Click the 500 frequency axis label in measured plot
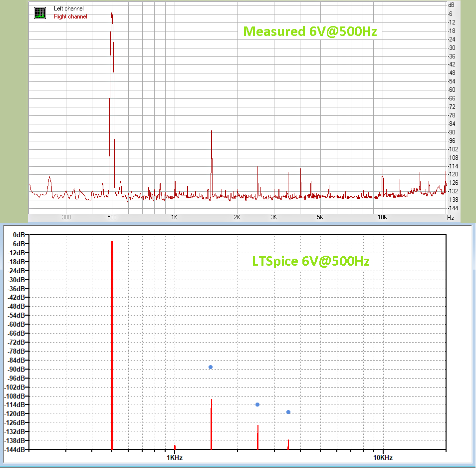 pos(112,217)
